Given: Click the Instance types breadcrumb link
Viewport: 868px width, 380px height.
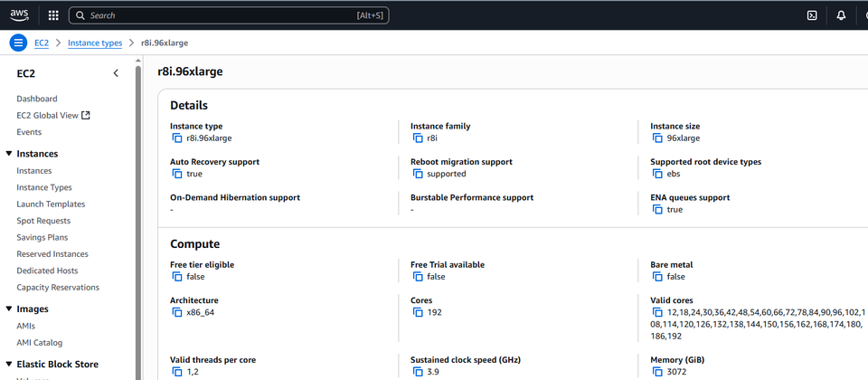Looking at the screenshot, I should coord(95,43).
